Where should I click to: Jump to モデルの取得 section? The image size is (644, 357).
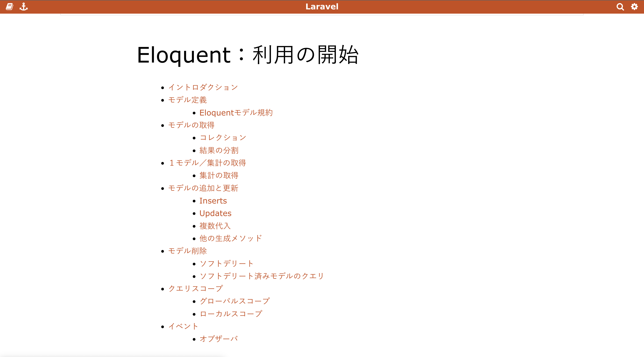[191, 125]
